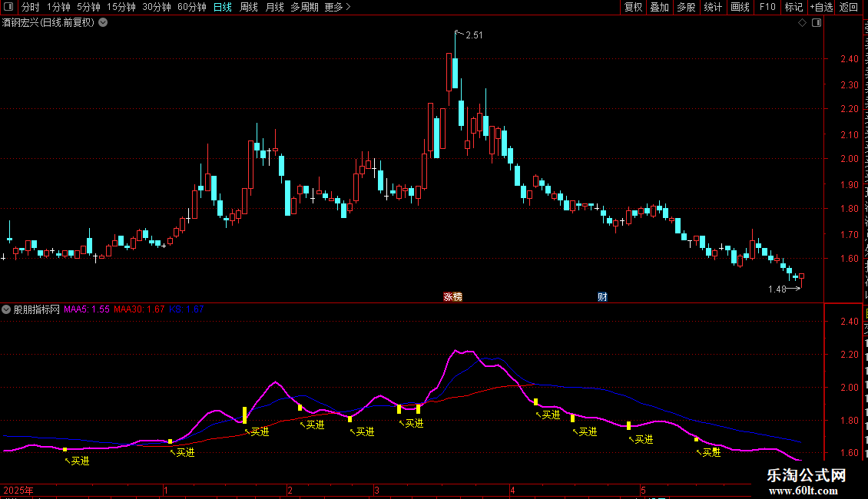Click the 返回 back button

tap(849, 7)
